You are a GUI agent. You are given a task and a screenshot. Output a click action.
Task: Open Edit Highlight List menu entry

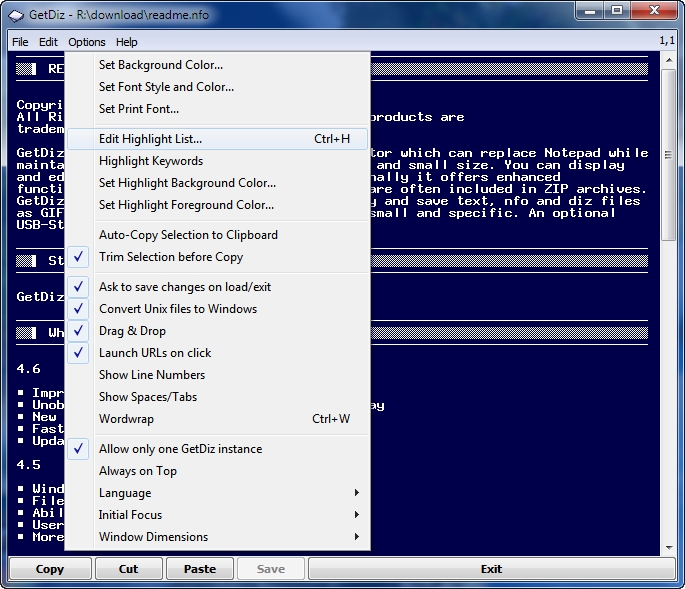pos(150,139)
